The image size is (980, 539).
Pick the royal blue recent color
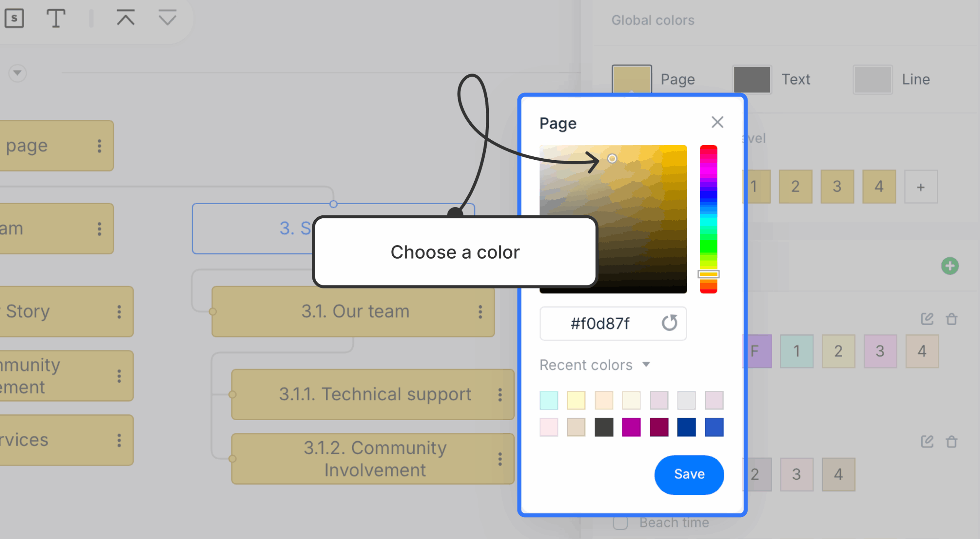[714, 427]
